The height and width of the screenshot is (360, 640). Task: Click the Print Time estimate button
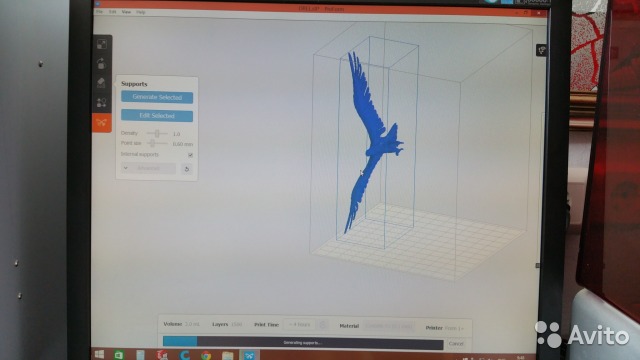[x=300, y=324]
